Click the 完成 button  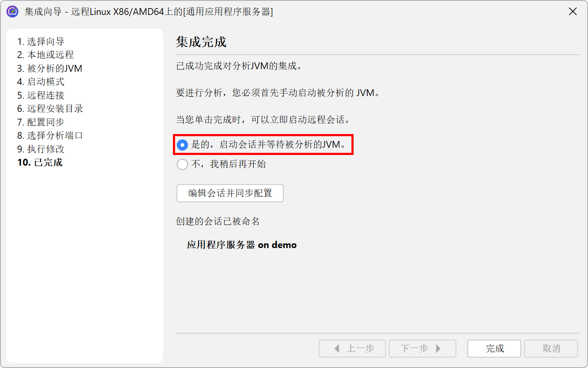[x=494, y=348]
